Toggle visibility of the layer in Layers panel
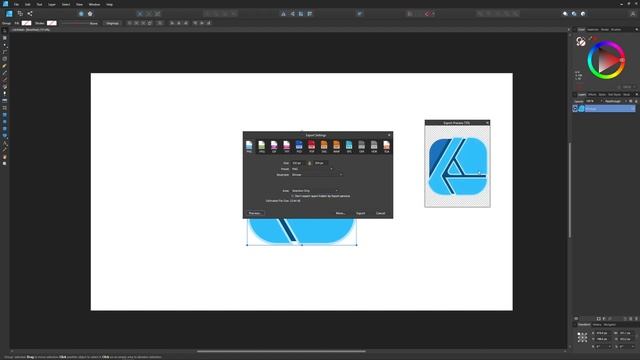This screenshot has width=640, height=360. [575, 109]
